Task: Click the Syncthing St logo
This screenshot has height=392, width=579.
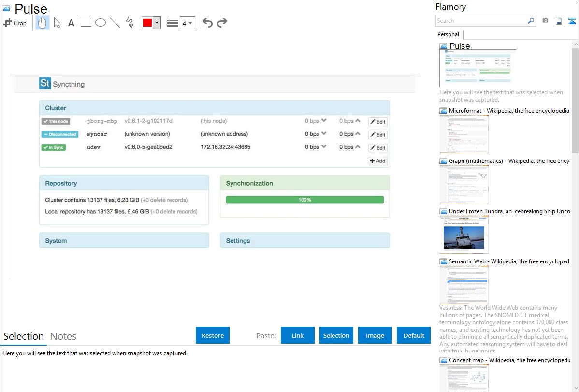Action: tap(45, 83)
